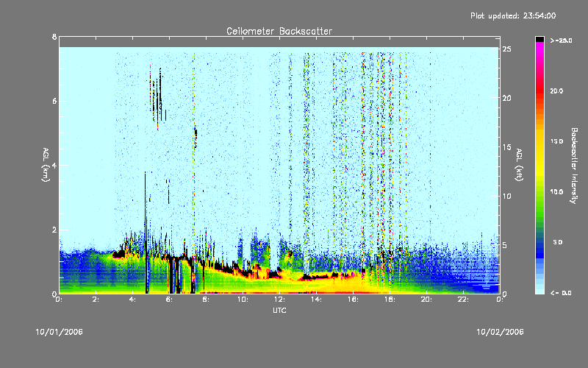588x368 pixels.
Task: Click the 10 kft tick label
Action: point(506,196)
